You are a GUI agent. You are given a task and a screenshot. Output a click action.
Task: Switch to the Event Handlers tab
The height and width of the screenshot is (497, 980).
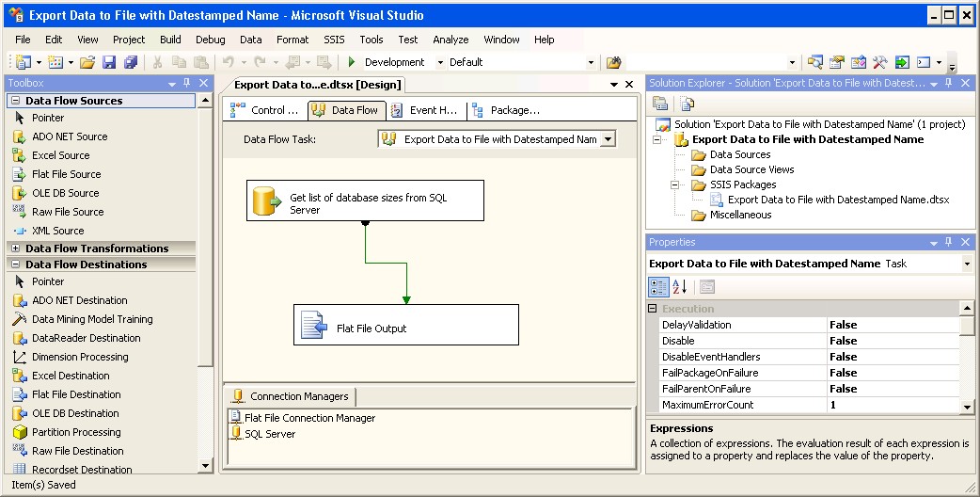(x=424, y=110)
